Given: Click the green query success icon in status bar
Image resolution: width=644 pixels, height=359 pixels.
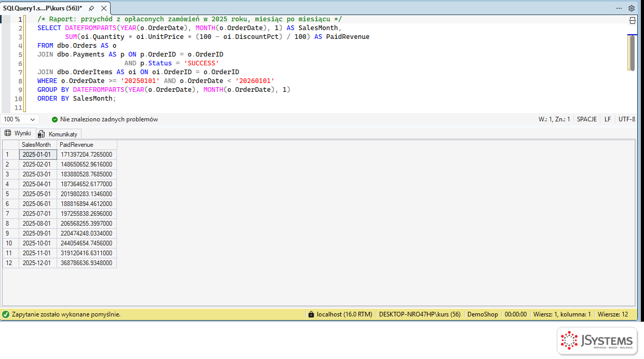Looking at the screenshot, I should tap(6, 314).
